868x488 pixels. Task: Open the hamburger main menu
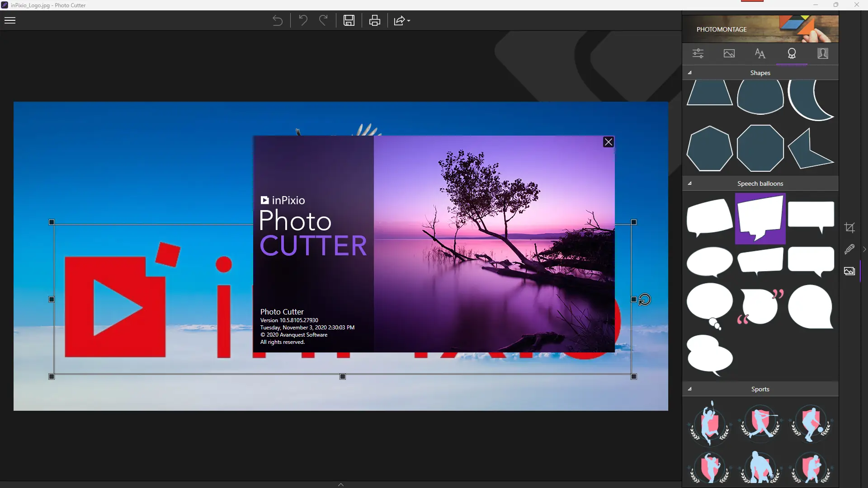click(10, 20)
